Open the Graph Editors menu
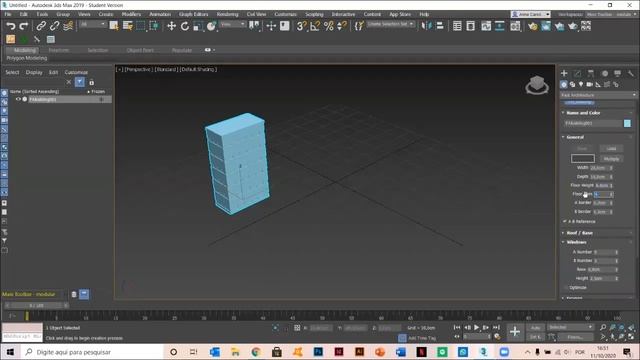Screen dimensions: 640x360 pyautogui.click(x=193, y=14)
